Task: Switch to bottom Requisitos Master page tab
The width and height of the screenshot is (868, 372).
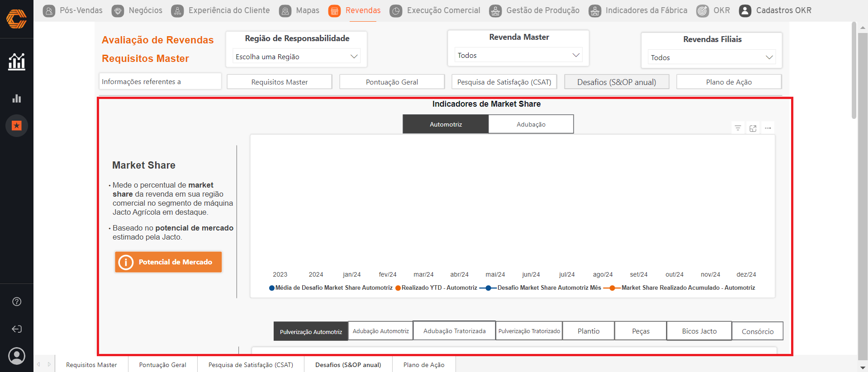Action: point(91,365)
